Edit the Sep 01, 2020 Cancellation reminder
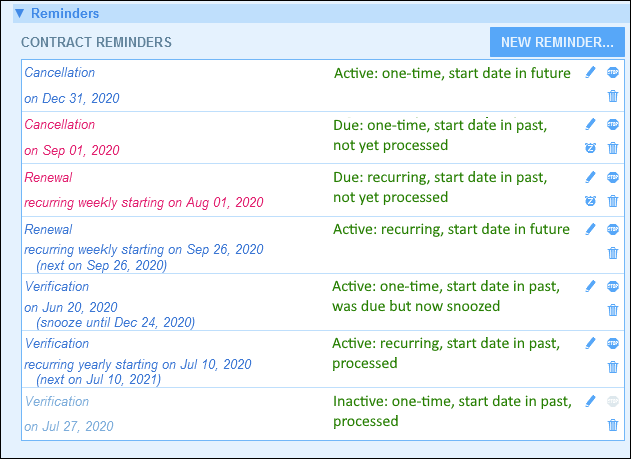Screen dimensions: 631x459 (x=591, y=124)
